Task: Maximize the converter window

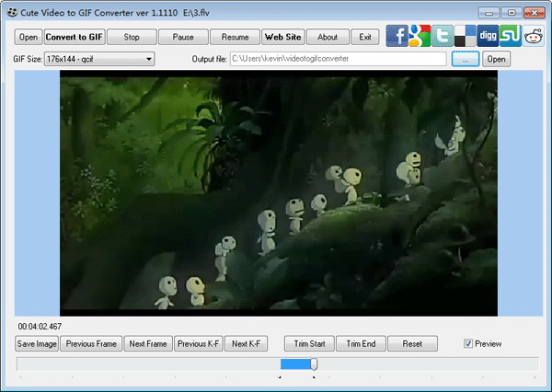Action: pos(512,13)
